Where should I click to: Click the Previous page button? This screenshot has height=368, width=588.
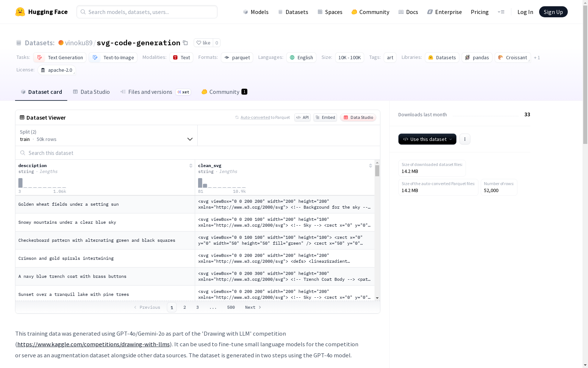pos(147,307)
